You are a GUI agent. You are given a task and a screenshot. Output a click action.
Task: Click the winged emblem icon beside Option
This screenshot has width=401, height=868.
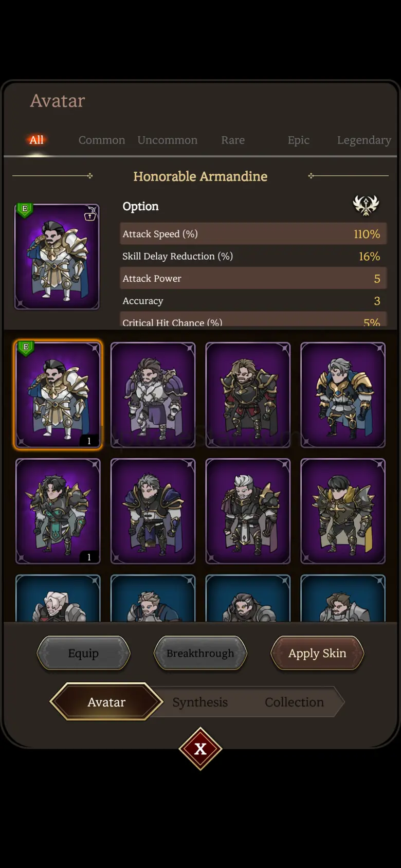tap(366, 205)
